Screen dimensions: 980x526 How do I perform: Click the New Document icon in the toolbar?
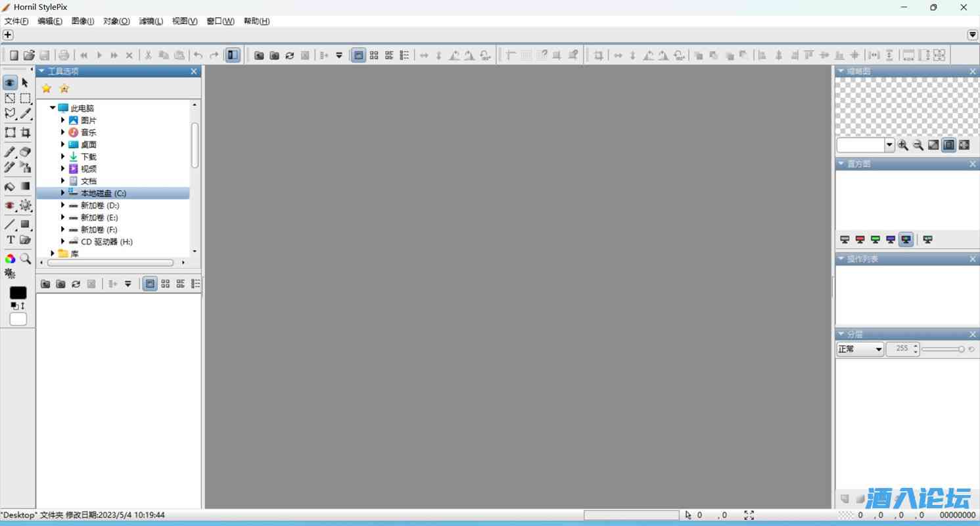pos(13,55)
